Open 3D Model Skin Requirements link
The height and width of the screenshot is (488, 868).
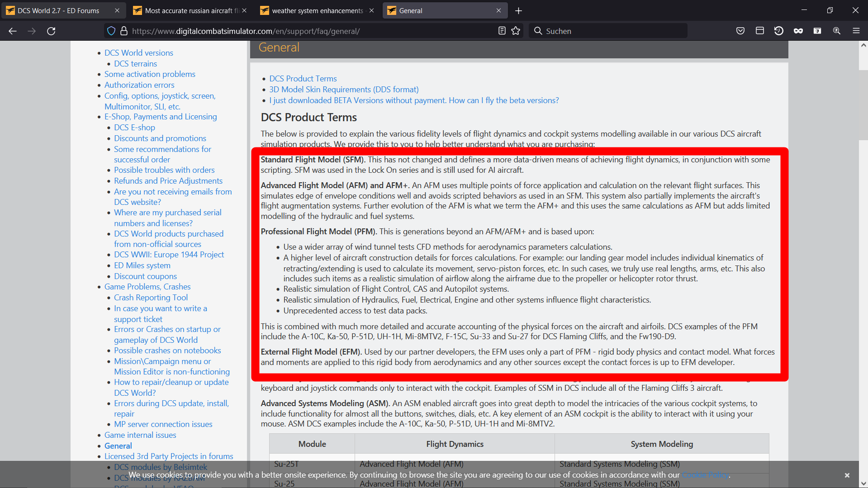(x=344, y=90)
